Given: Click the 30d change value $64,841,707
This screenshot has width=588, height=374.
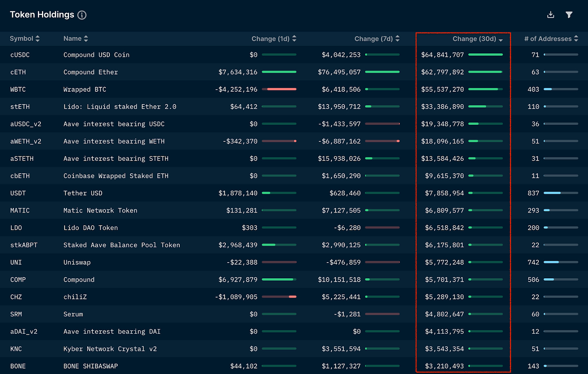Looking at the screenshot, I should tap(443, 55).
